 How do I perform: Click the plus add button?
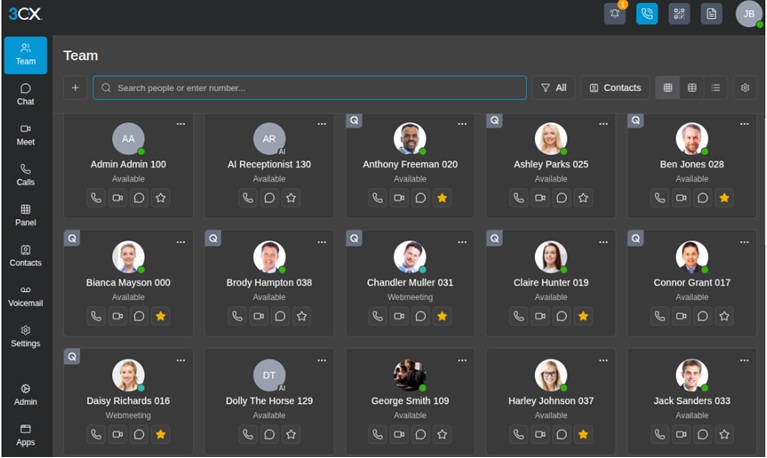[75, 88]
